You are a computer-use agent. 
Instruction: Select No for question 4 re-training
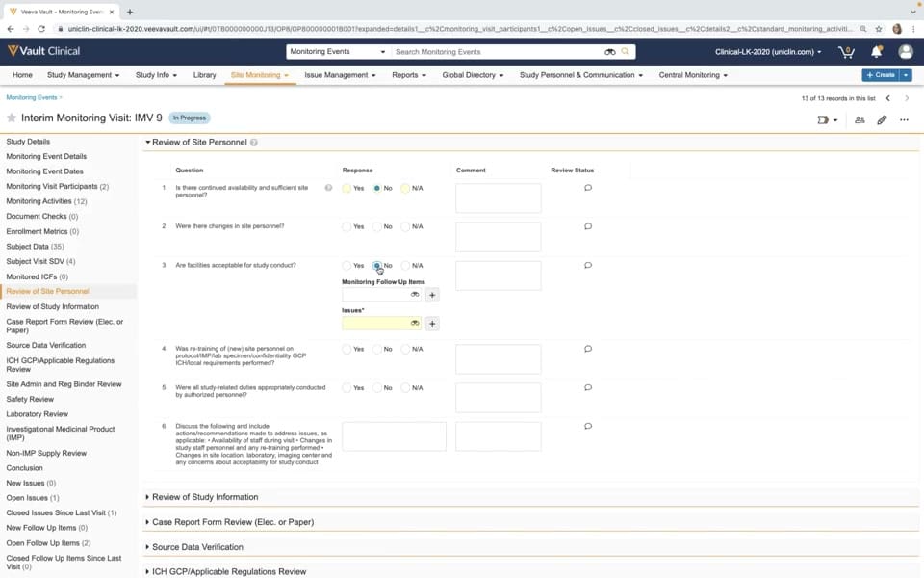coord(377,349)
